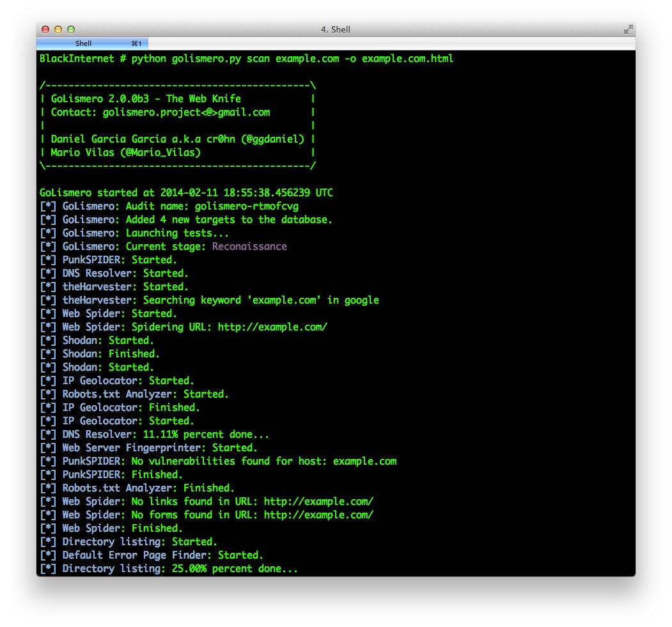Click 'GoLismero started at 2014-02-11' timestamp line
672x627 pixels.
pos(186,193)
